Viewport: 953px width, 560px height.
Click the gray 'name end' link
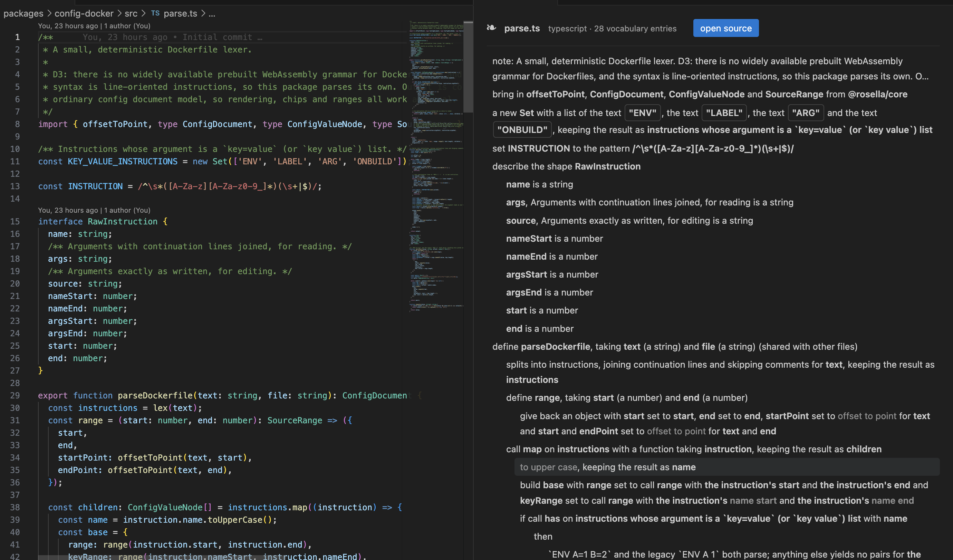[893, 500]
